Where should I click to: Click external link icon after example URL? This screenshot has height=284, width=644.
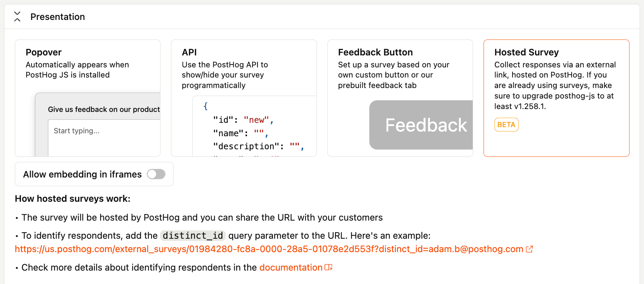click(x=529, y=249)
